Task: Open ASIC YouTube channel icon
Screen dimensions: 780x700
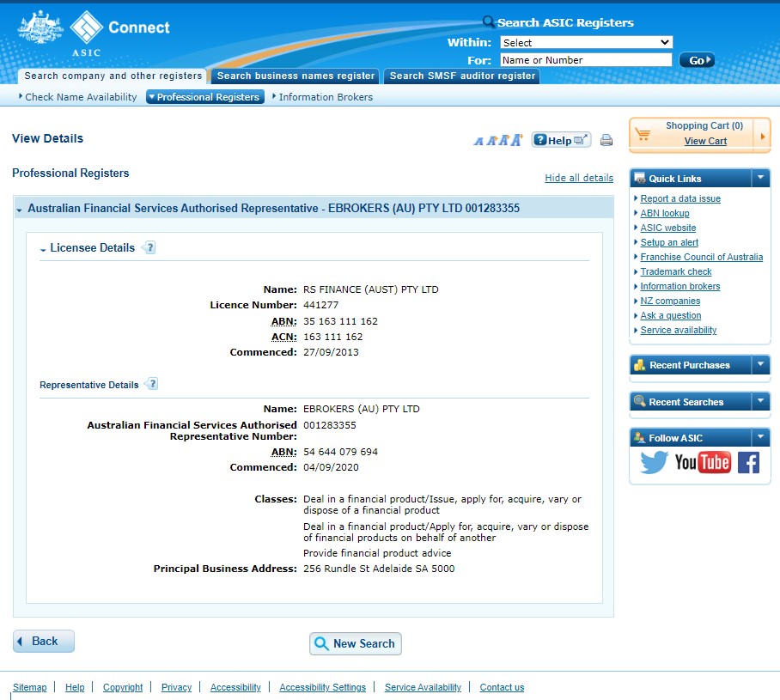Action: (x=702, y=463)
